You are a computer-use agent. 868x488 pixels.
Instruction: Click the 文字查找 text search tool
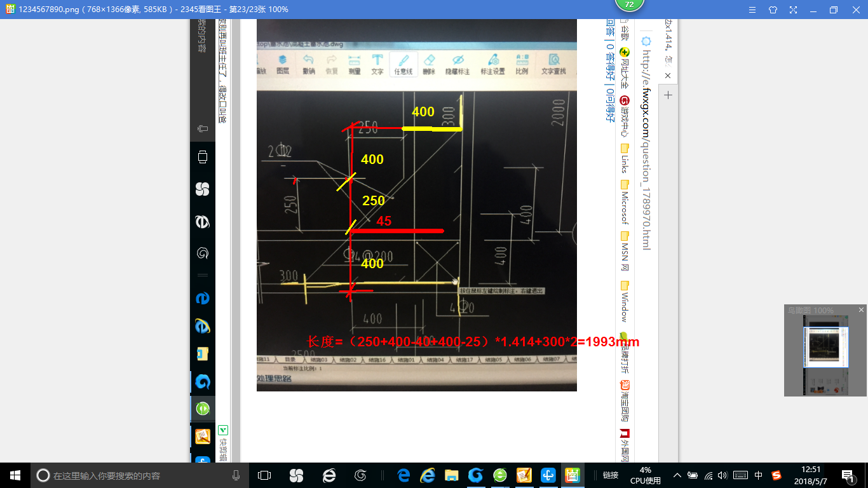point(553,64)
